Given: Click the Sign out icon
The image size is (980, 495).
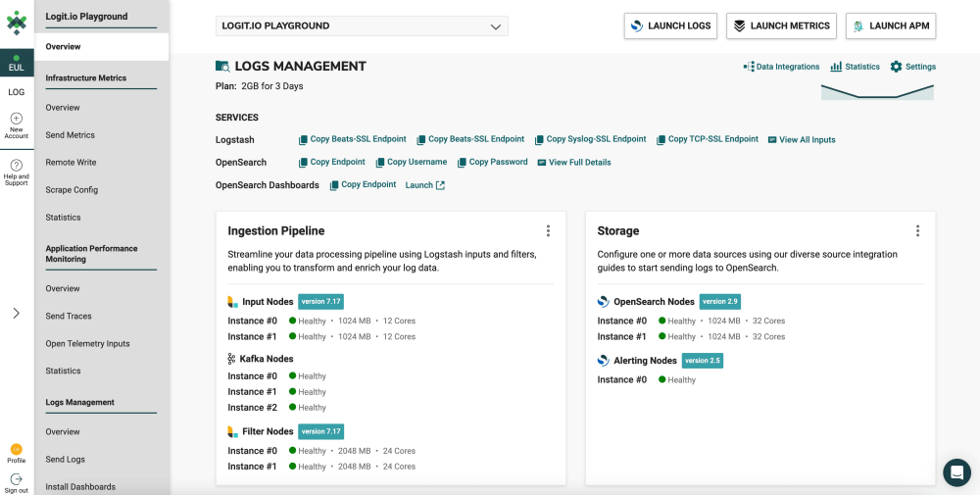Looking at the screenshot, I should (x=17, y=478).
